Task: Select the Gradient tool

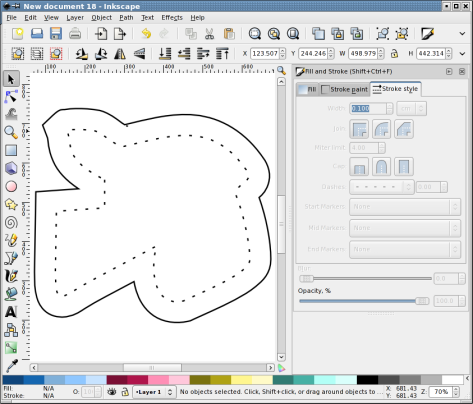Action: point(11,348)
